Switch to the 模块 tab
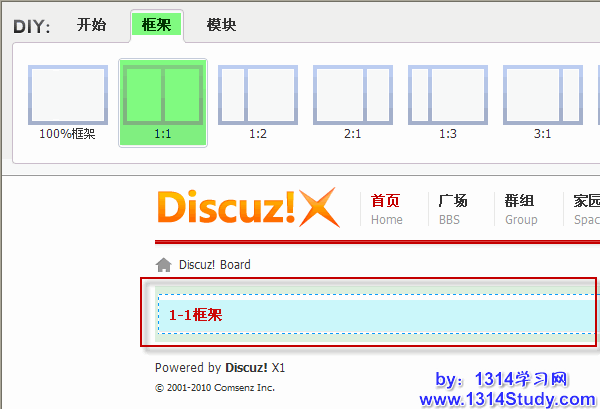Viewport: 600px width, 409px height. pyautogui.click(x=221, y=25)
